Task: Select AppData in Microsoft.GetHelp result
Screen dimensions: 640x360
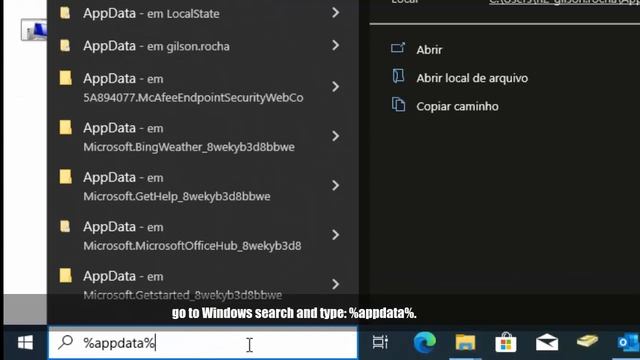Action: 203,186
